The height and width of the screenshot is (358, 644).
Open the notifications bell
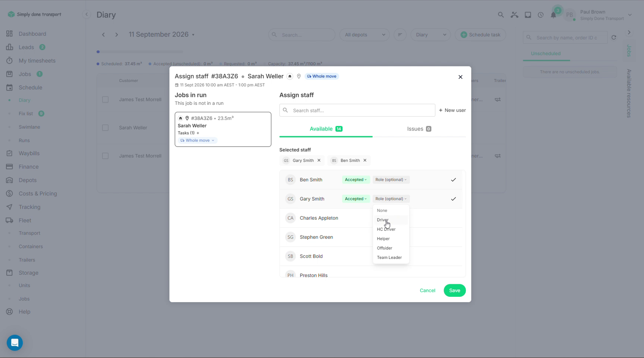(553, 15)
